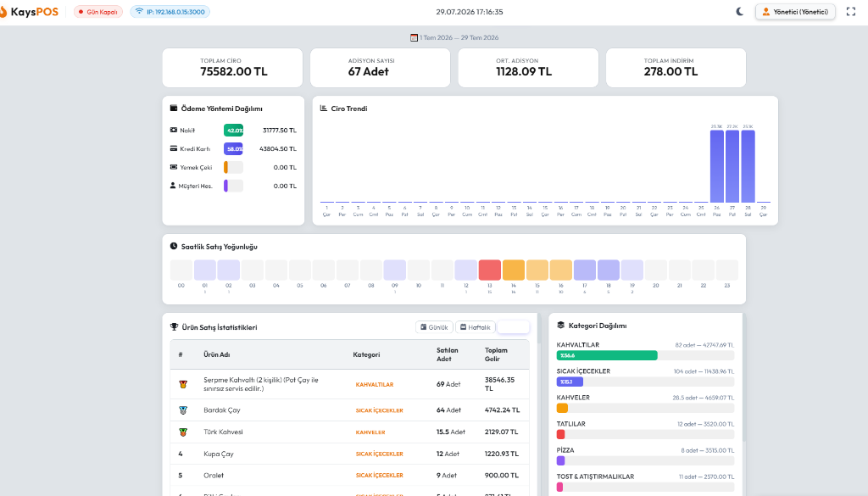Click the day 27 Pzt bar in Ciro Trendi

[x=732, y=166]
